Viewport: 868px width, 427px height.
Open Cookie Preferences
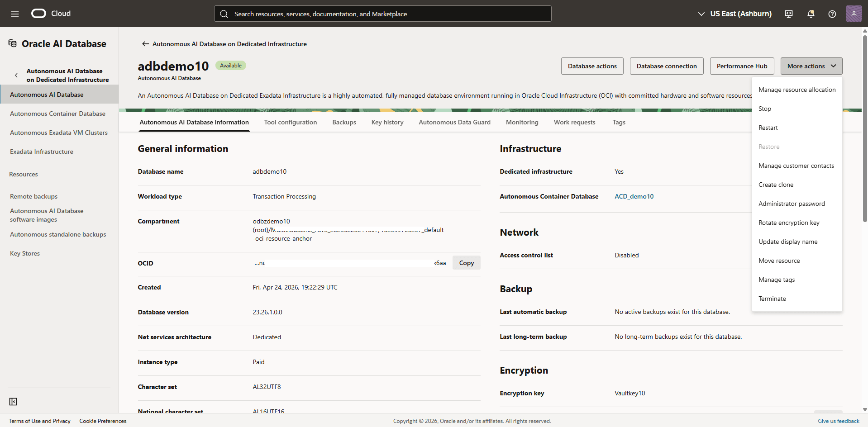(103, 421)
